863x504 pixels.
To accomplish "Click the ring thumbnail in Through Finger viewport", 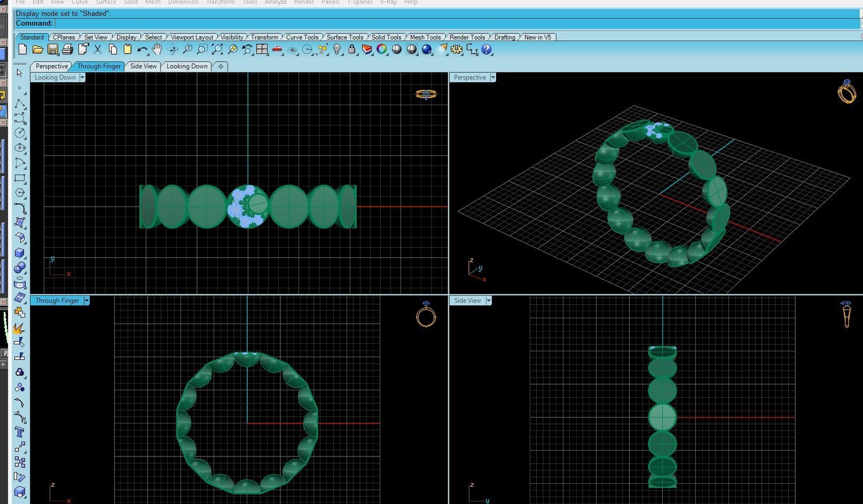I will point(426,314).
